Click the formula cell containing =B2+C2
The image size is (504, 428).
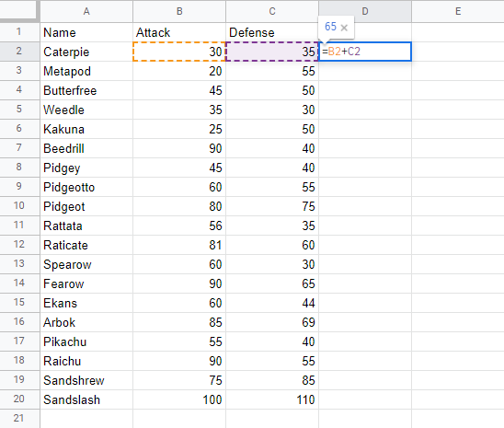tap(365, 52)
